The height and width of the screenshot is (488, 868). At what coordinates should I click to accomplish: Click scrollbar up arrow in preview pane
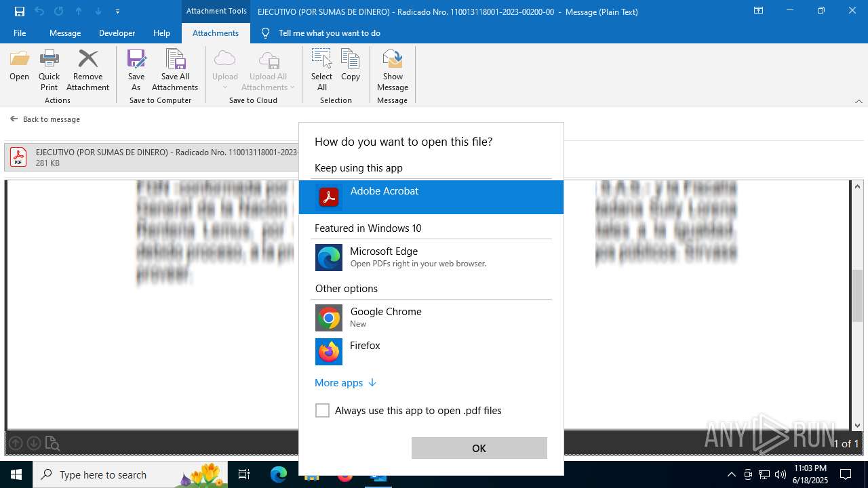[x=858, y=186]
